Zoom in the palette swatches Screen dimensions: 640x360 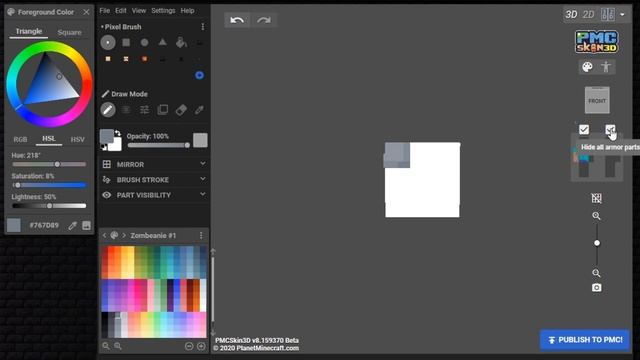click(118, 346)
